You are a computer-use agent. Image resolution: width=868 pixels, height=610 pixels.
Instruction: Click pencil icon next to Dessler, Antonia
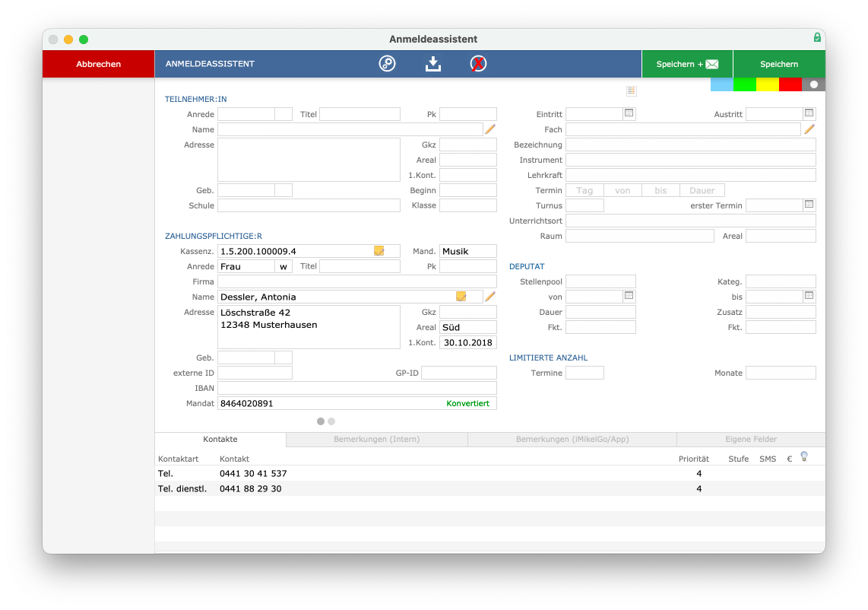pos(490,297)
